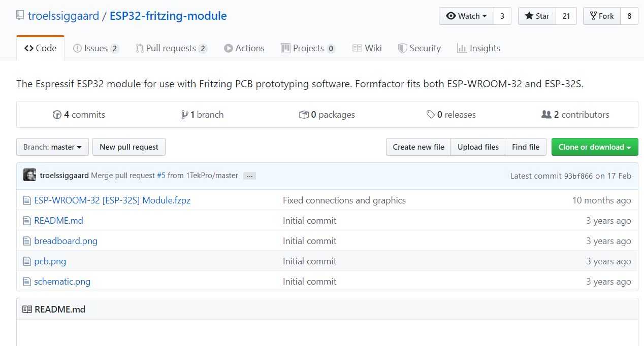
Task: Fork this repository
Action: (x=602, y=16)
